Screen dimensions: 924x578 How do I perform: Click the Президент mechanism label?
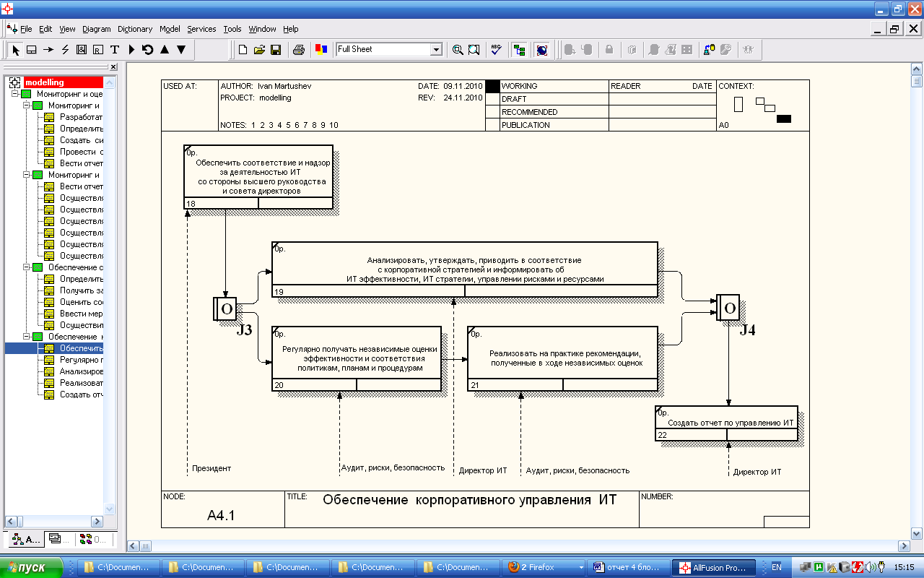click(x=212, y=468)
